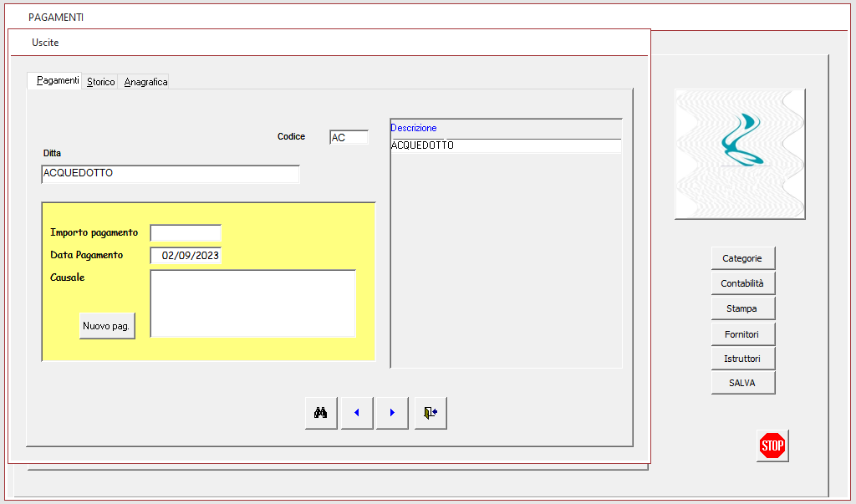
Task: Focus the Importo pagamento field
Action: click(186, 232)
